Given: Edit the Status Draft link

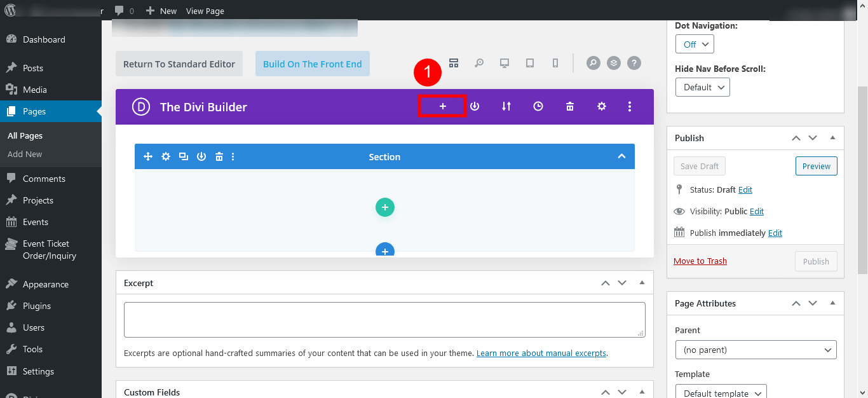Looking at the screenshot, I should point(745,189).
